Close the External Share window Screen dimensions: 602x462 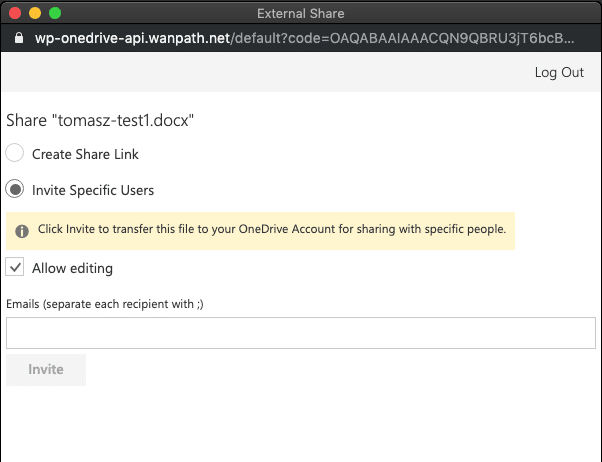tap(15, 14)
